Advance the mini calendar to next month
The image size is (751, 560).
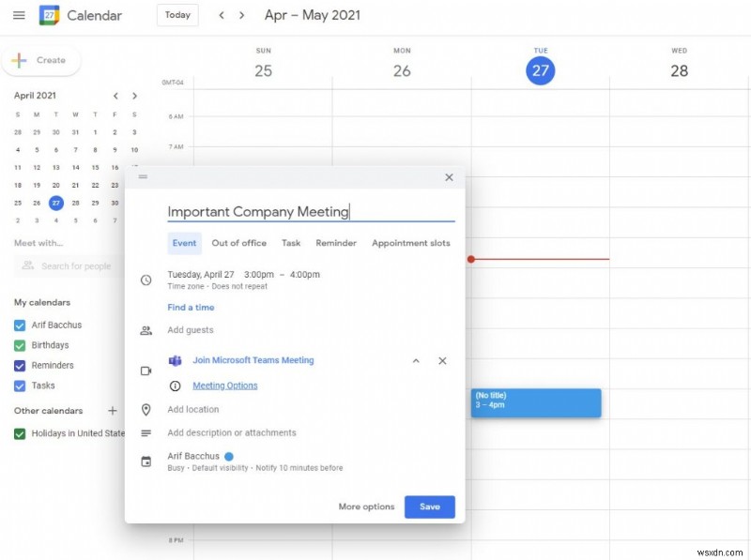click(134, 95)
